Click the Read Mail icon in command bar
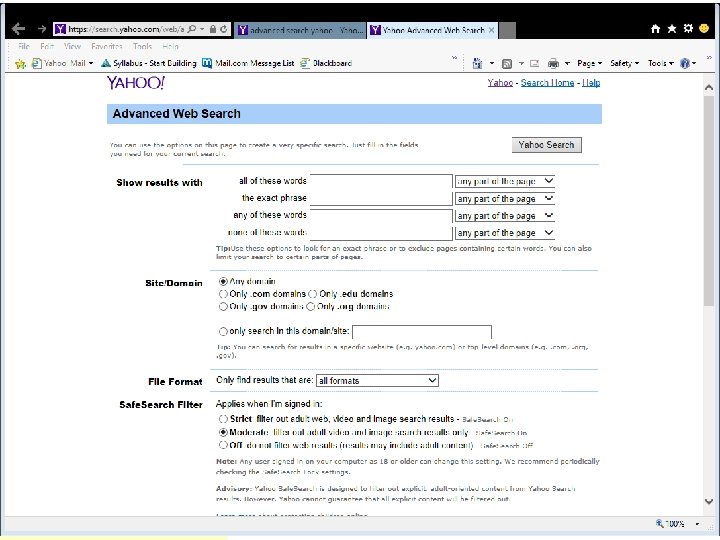720x540 pixels. [534, 63]
